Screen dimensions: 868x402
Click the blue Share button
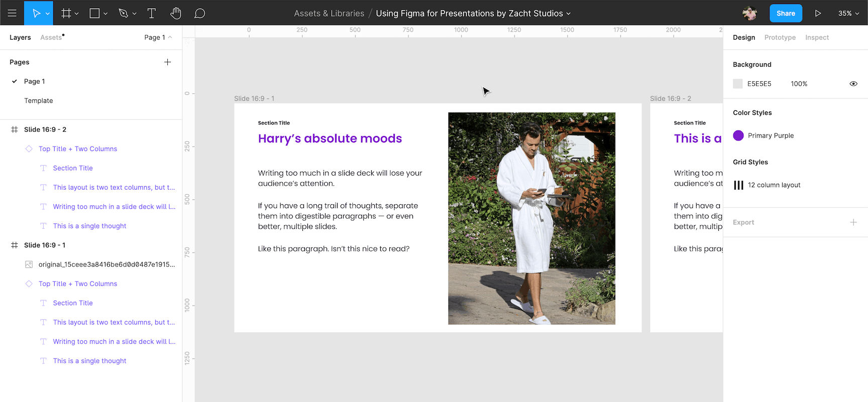tap(786, 13)
